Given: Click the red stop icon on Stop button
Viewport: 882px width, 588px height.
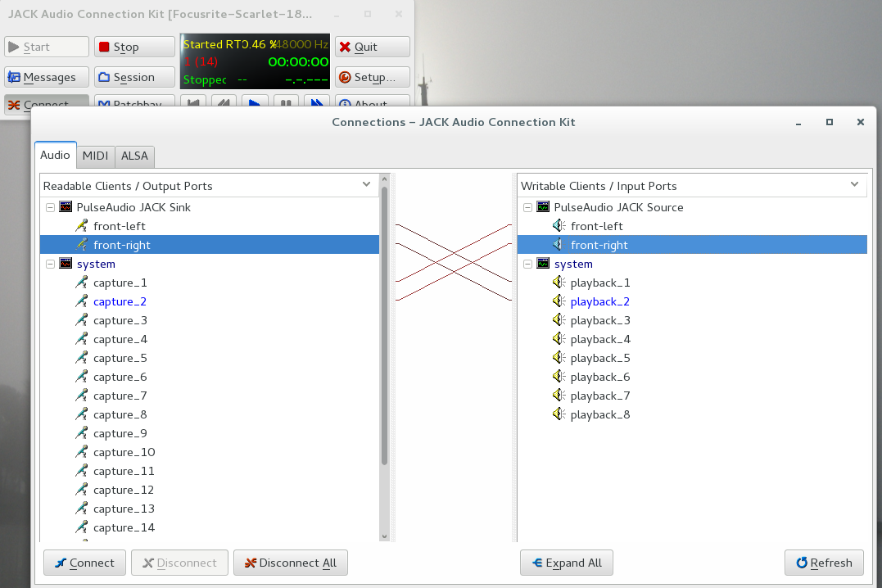Looking at the screenshot, I should [104, 47].
